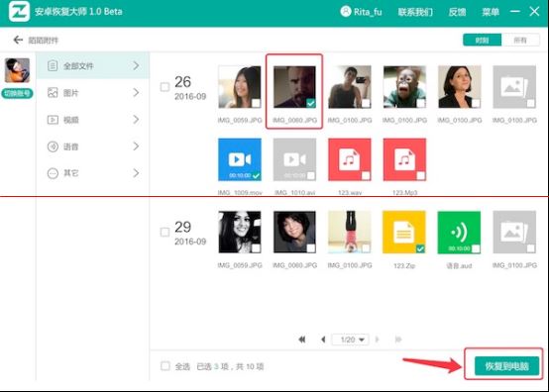Jump to the first page
549x392 pixels.
click(x=302, y=340)
